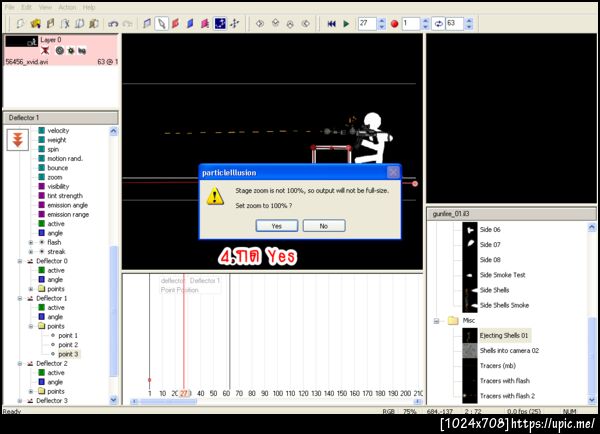Click the pink panel tool icon

[205, 24]
